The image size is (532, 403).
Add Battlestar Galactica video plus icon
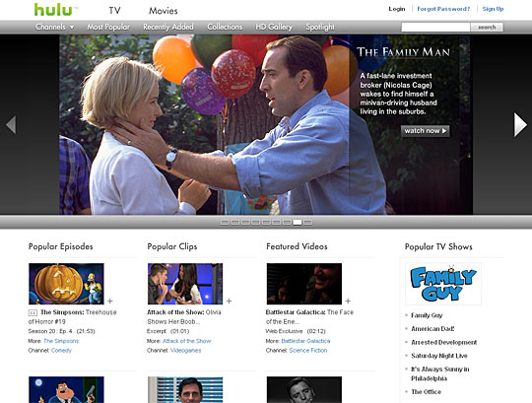click(348, 301)
